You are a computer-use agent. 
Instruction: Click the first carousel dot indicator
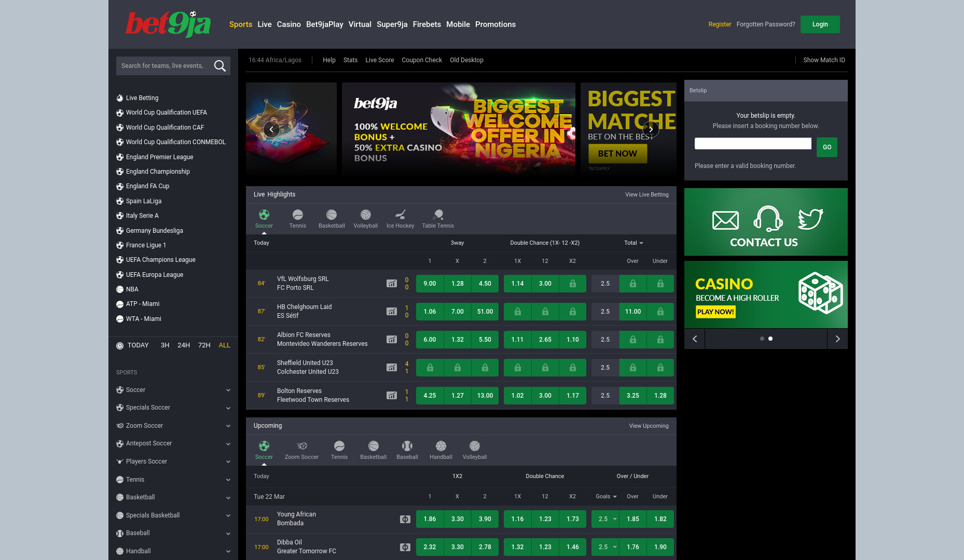762,339
